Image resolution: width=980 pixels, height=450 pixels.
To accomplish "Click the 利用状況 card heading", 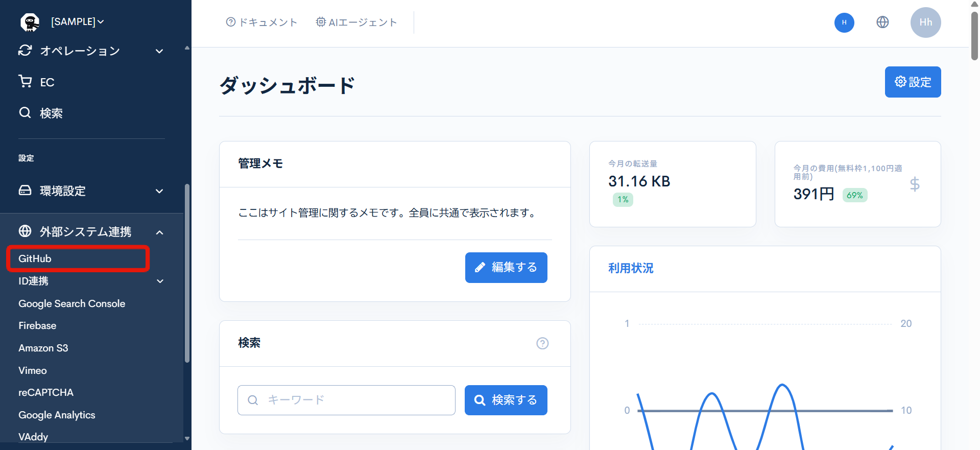I will click(x=631, y=268).
